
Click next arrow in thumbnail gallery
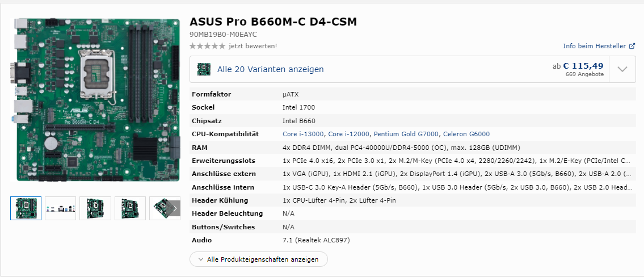tap(174, 208)
